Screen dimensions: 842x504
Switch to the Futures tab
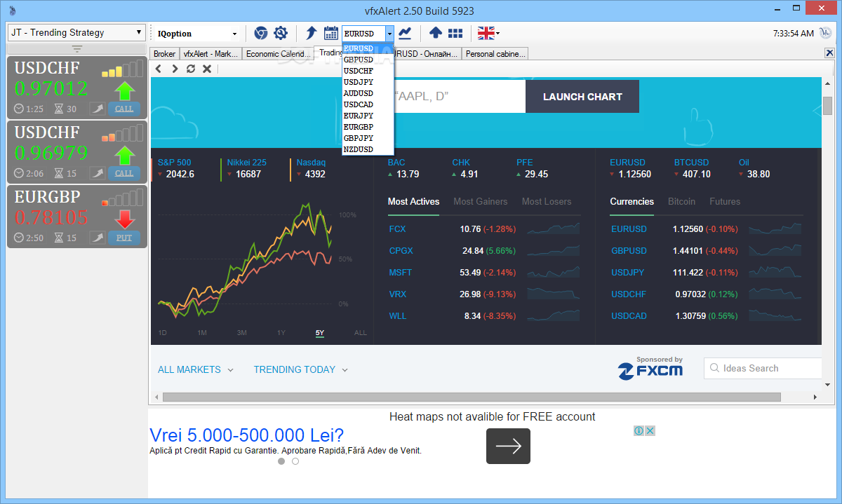pyautogui.click(x=725, y=201)
